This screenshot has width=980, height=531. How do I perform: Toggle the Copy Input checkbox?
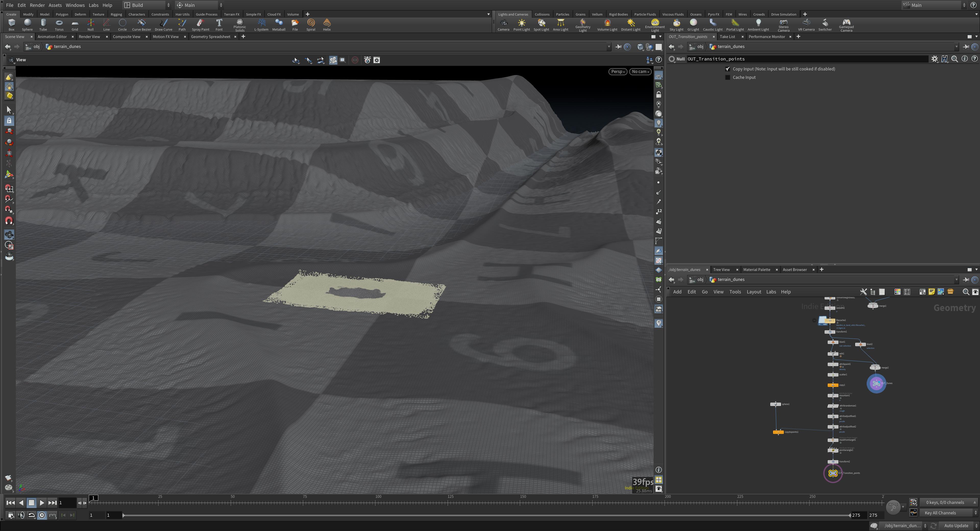pyautogui.click(x=728, y=69)
